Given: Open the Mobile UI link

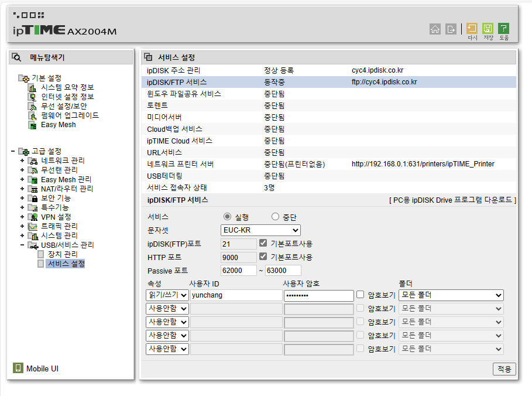Looking at the screenshot, I should [42, 368].
